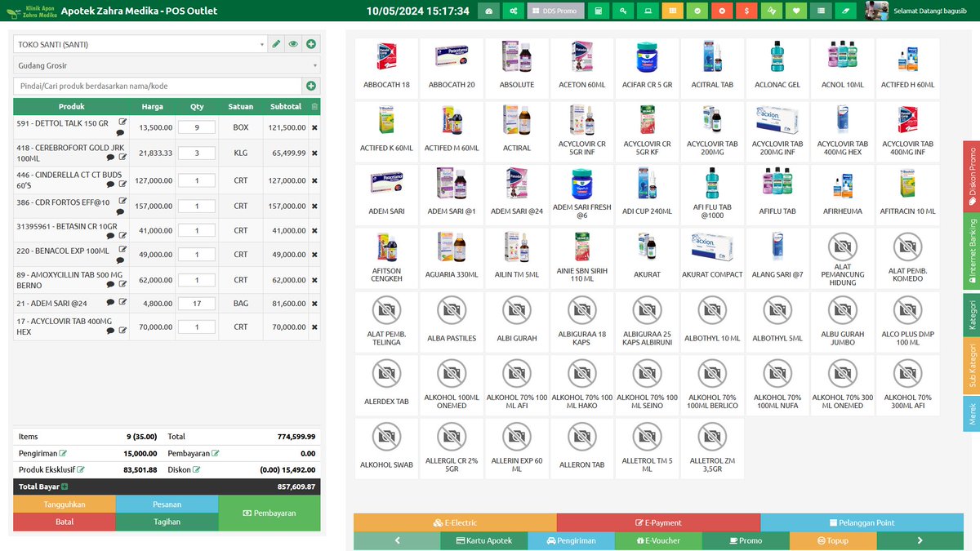
Task: Focus the product search field
Action: tap(158, 86)
